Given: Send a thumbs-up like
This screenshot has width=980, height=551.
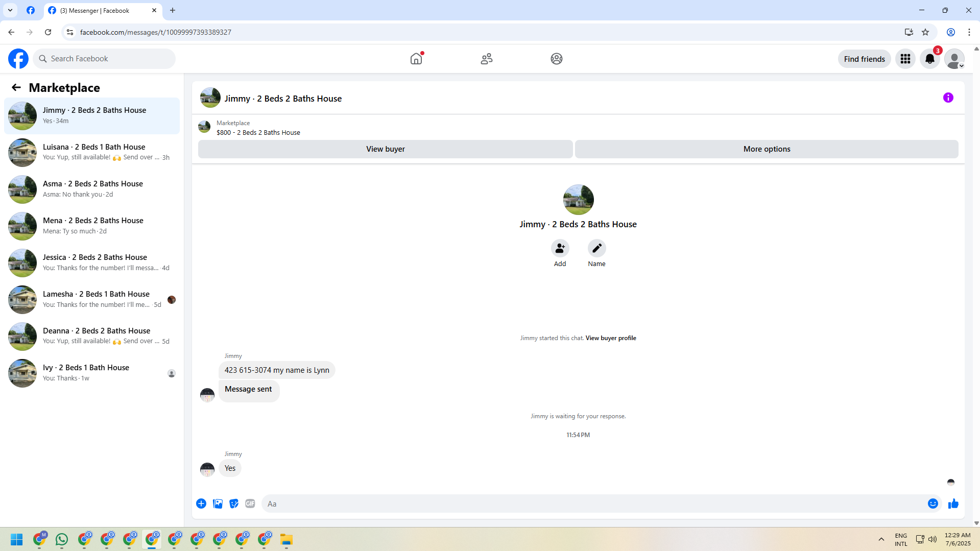Looking at the screenshot, I should (953, 504).
